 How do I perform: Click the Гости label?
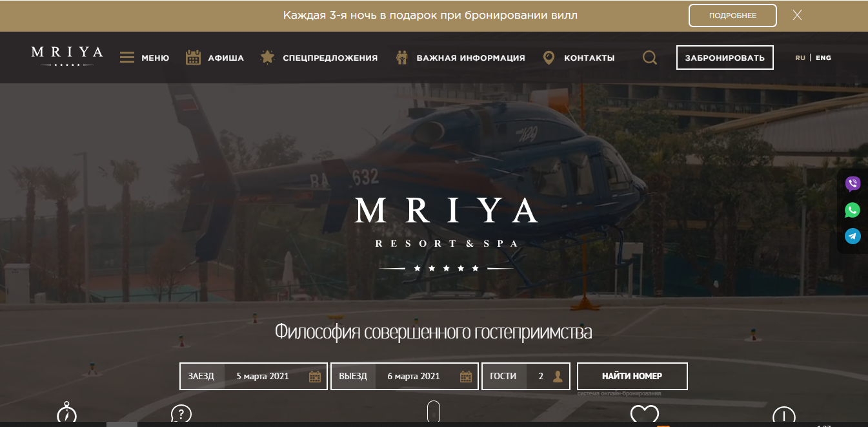[x=503, y=376]
